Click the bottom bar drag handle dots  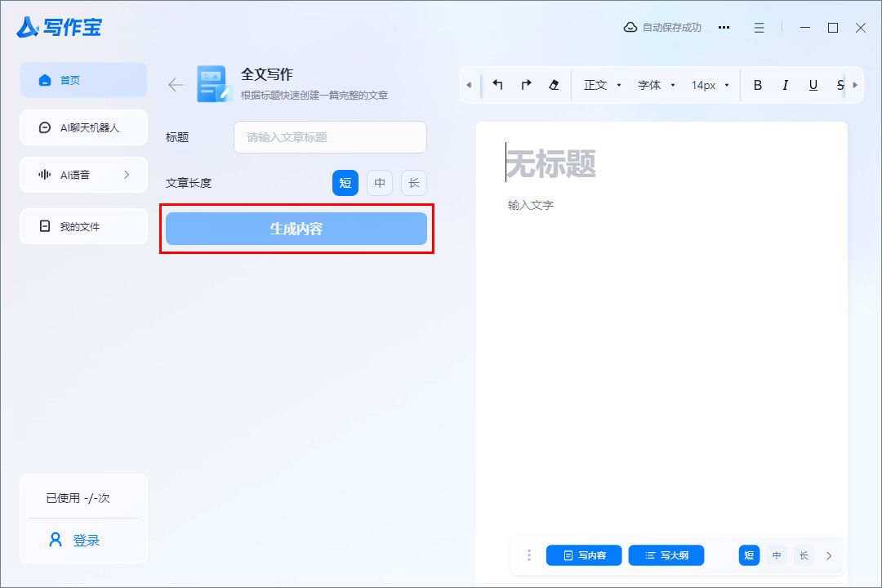[528, 555]
